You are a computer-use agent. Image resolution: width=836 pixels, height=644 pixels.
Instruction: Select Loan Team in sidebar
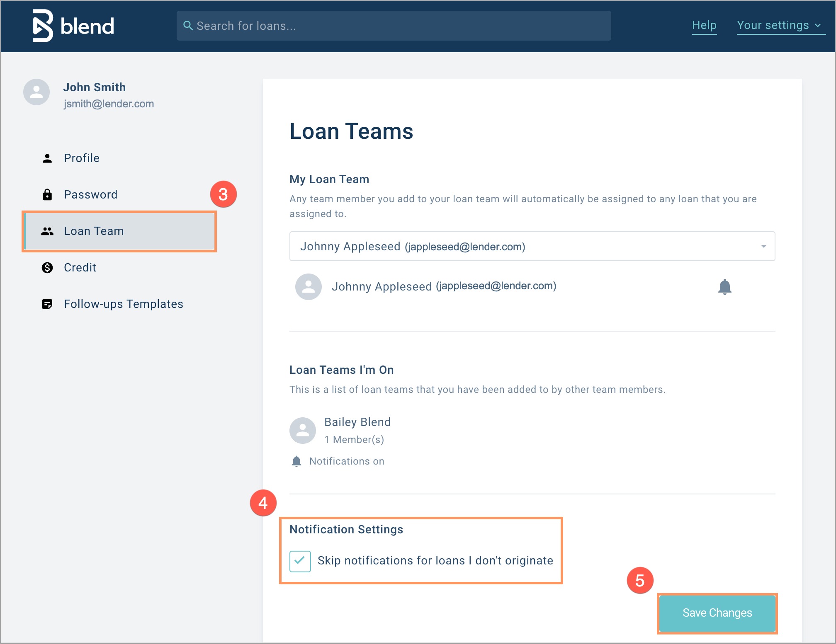(94, 231)
